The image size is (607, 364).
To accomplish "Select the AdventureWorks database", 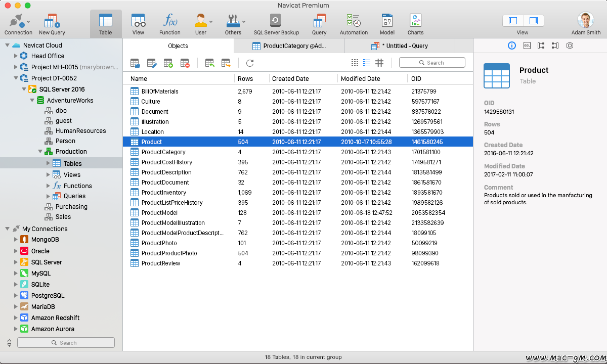I will (70, 100).
